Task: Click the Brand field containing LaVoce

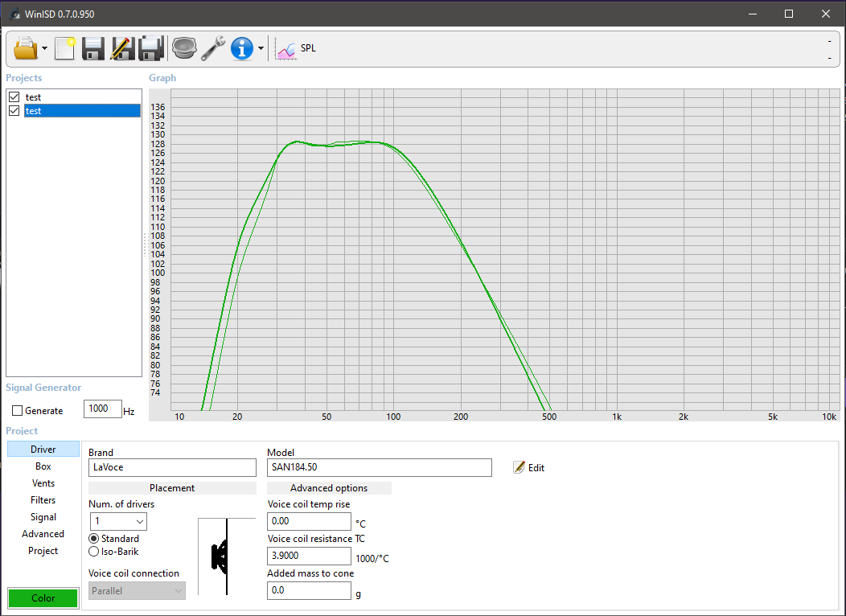Action: (172, 467)
